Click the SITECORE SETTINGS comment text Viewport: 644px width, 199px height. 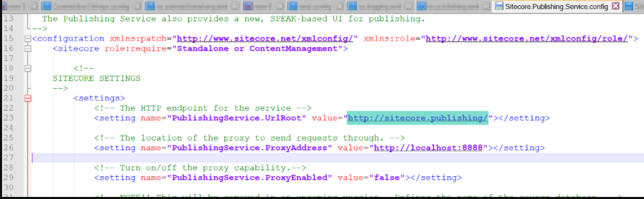coord(96,78)
